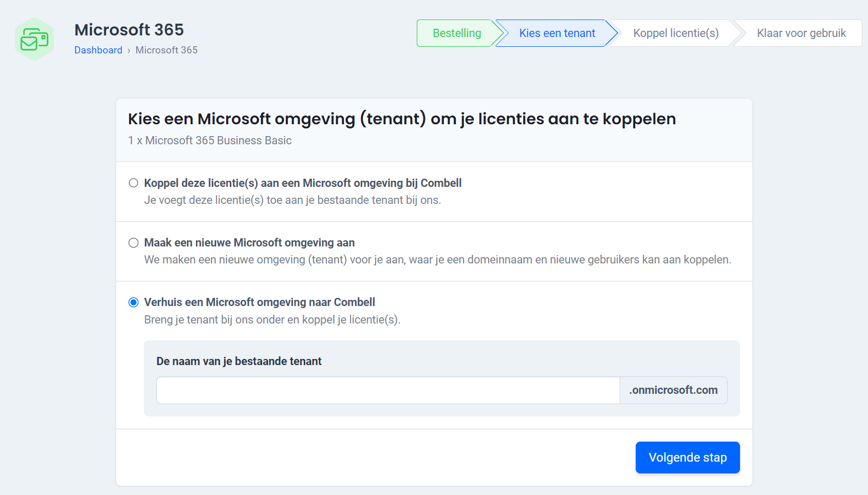868x495 pixels.
Task: Click description 'We maken een nieuwe omgeving'
Action: coord(437,259)
